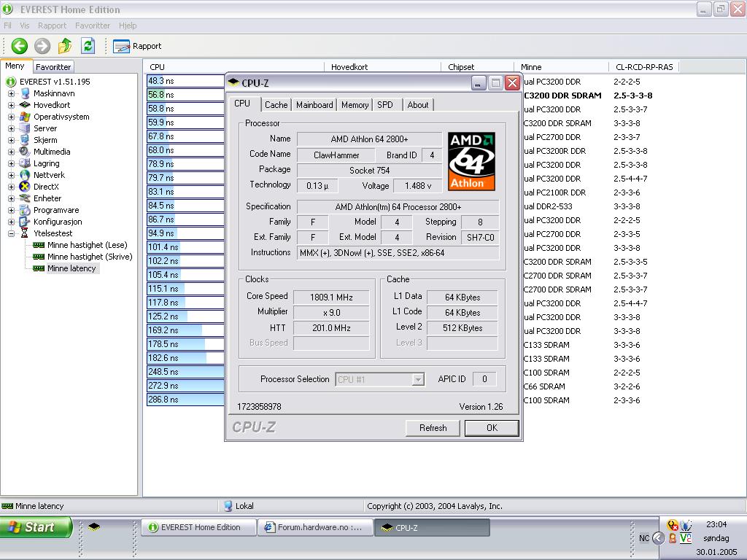Screen dimensions: 747x560
Task: Click the green Back arrow in EVEREST toolbar
Action: tap(20, 46)
